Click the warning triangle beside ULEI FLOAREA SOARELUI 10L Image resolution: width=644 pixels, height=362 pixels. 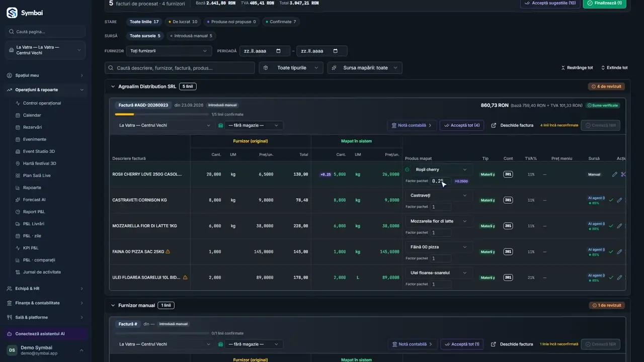pyautogui.click(x=185, y=277)
